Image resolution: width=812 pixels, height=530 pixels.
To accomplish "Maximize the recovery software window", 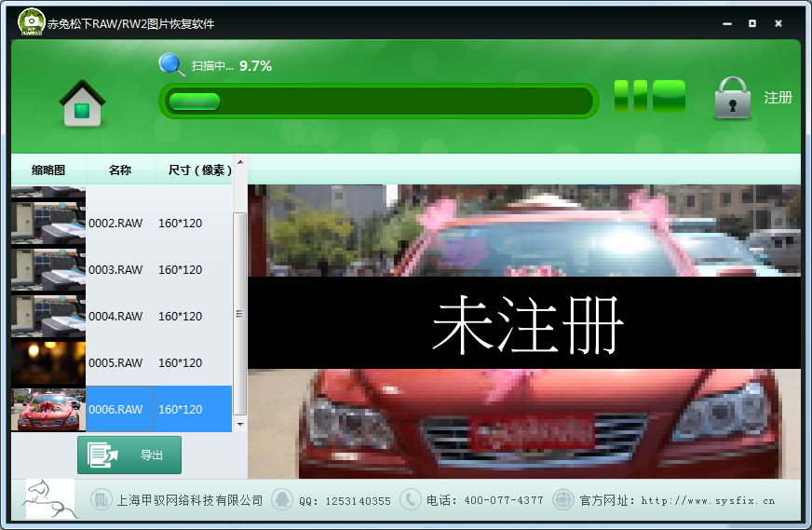I will coord(752,23).
